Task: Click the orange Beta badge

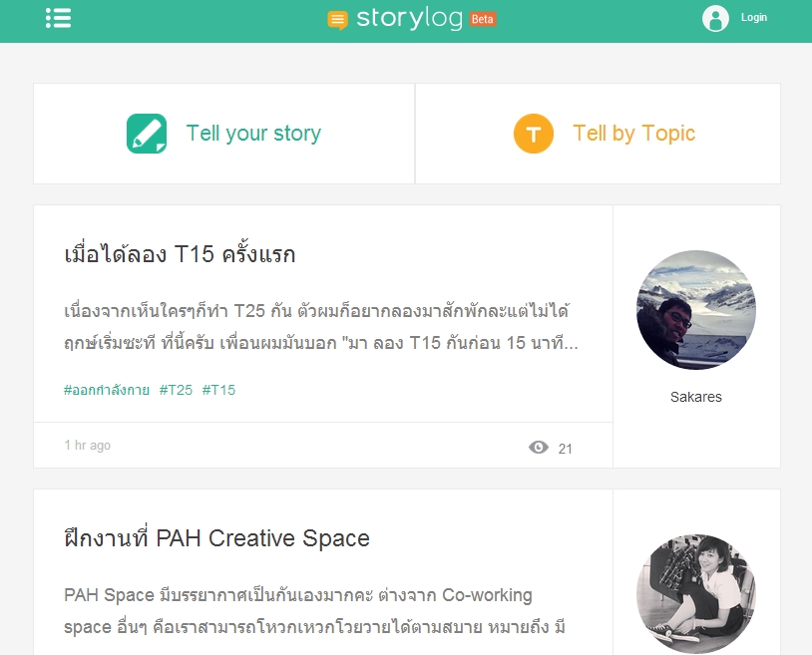Action: click(483, 19)
